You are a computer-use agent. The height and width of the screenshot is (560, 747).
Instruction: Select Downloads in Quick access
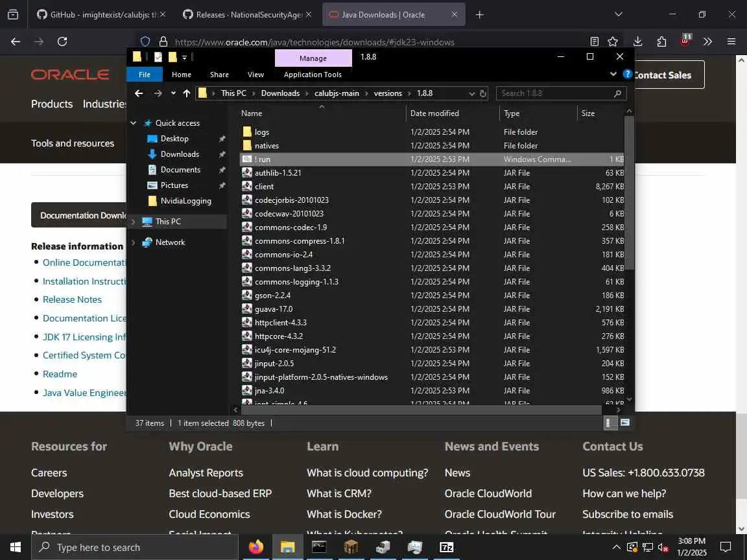(180, 154)
